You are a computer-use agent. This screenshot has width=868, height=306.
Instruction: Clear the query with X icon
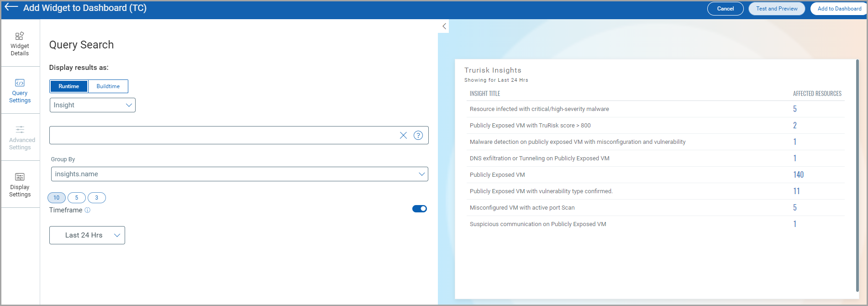coord(403,135)
